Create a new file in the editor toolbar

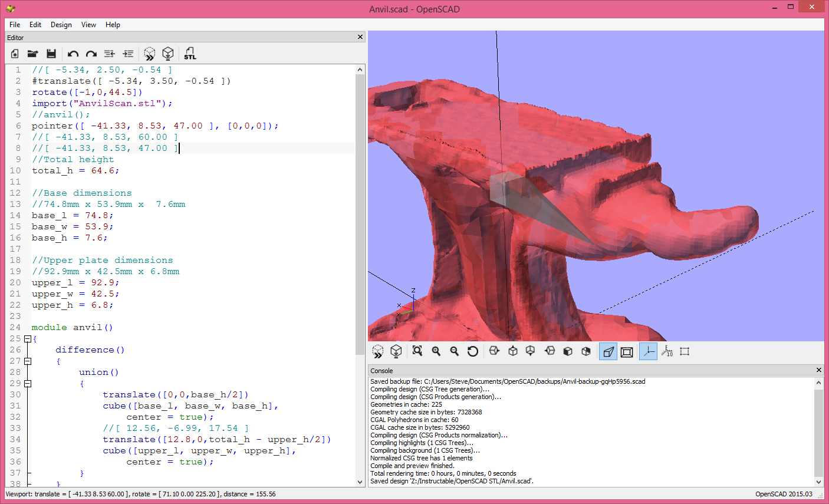pos(14,54)
